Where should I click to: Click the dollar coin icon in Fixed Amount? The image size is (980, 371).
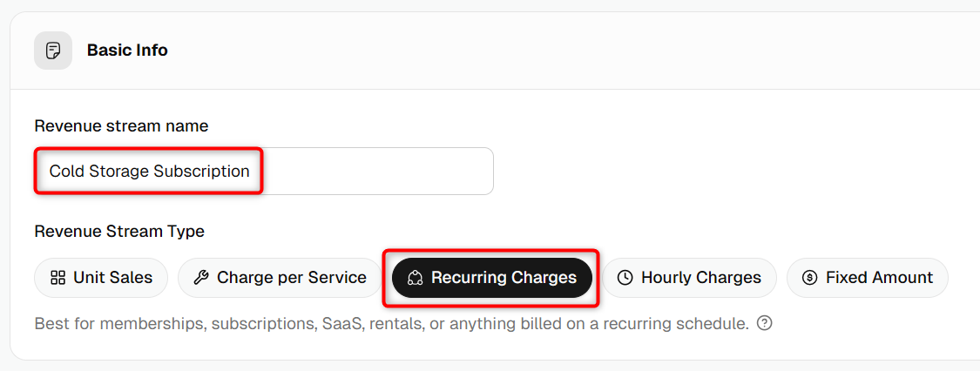tap(809, 278)
